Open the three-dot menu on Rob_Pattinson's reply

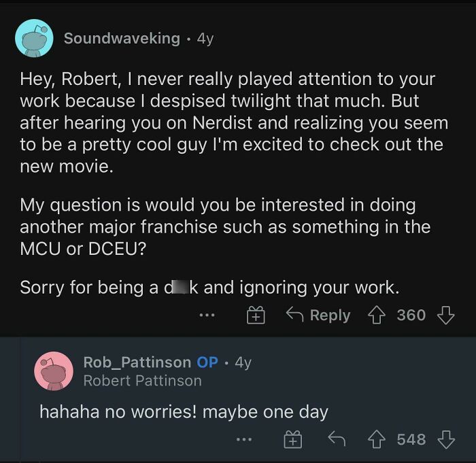click(x=244, y=440)
